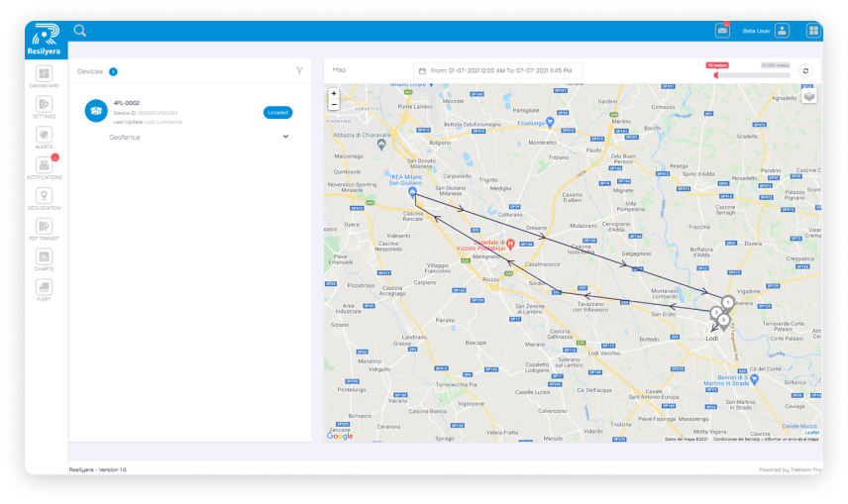Refresh the map data

[x=805, y=71]
